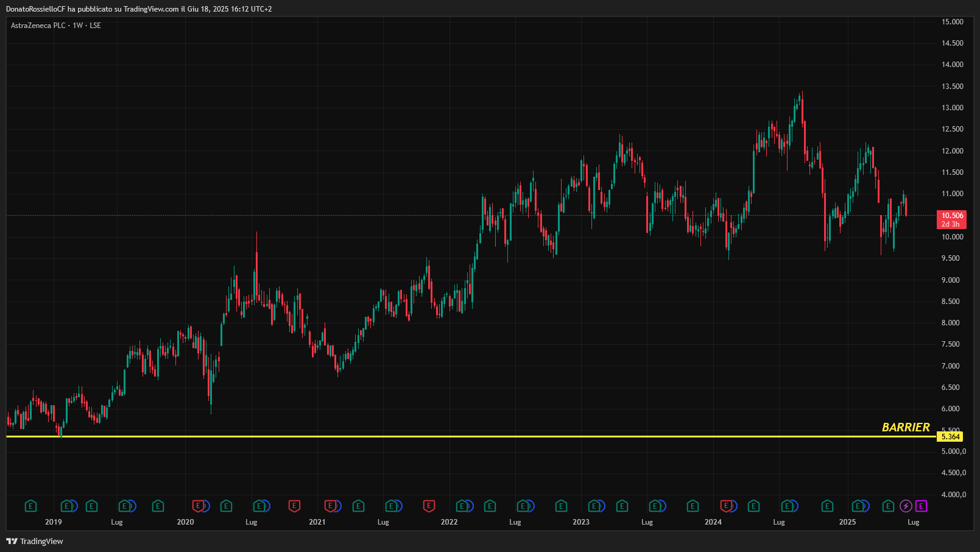Open the red earnings marker just before 2022
This screenshot has width=980, height=552.
[429, 506]
